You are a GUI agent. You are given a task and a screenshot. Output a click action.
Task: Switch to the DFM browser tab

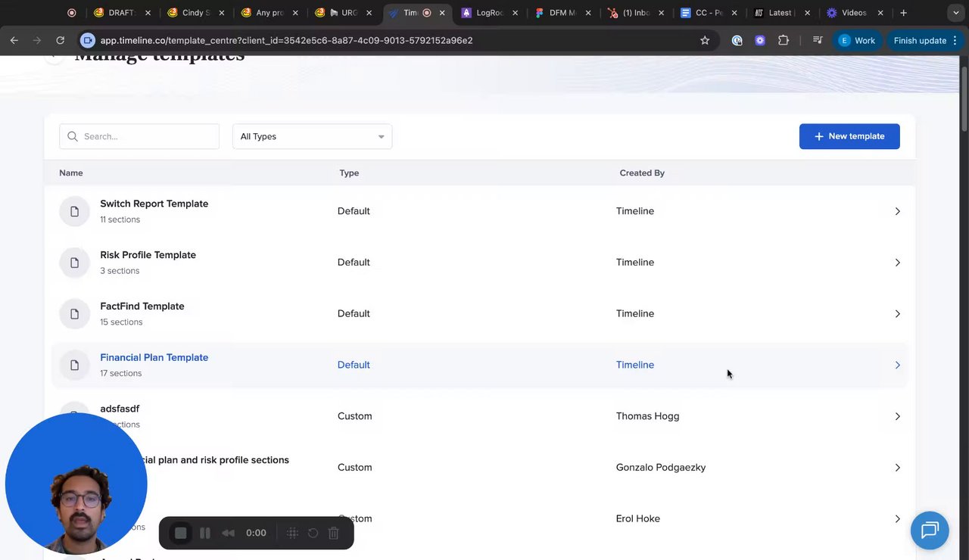click(x=564, y=13)
